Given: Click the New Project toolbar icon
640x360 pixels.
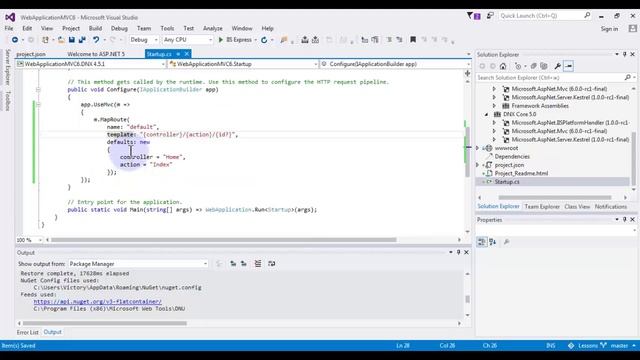Looking at the screenshot, I should (45, 40).
